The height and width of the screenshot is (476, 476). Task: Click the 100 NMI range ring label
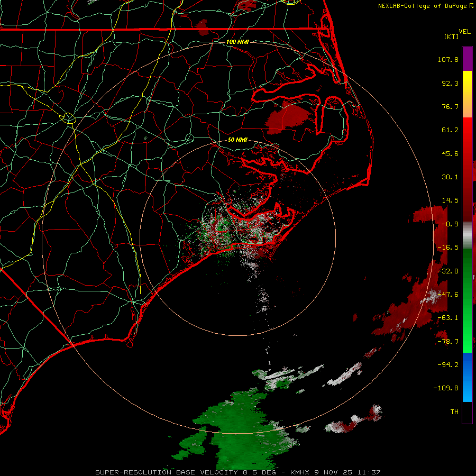click(x=237, y=42)
